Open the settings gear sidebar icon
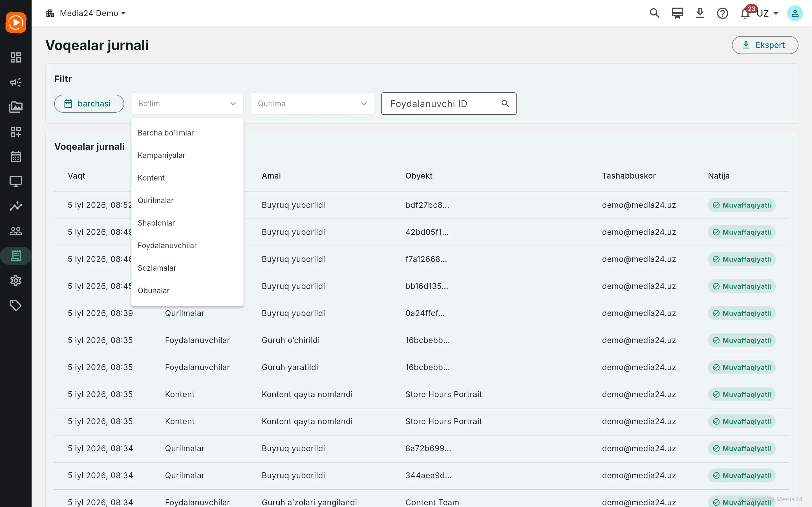The width and height of the screenshot is (812, 507). coord(16,280)
